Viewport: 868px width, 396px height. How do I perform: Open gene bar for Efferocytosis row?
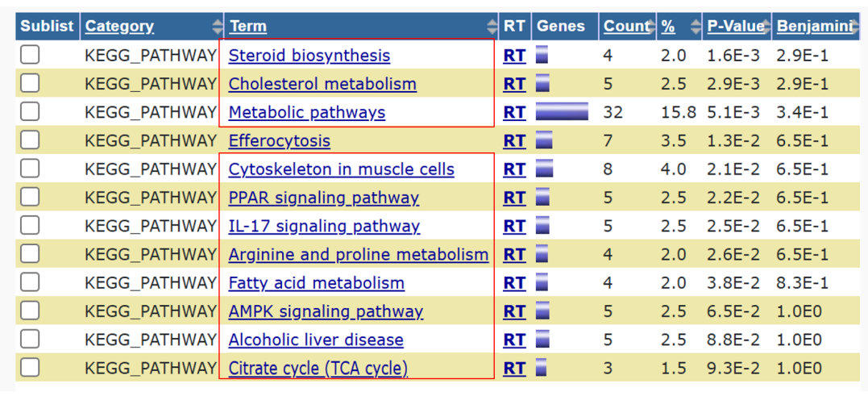(544, 140)
